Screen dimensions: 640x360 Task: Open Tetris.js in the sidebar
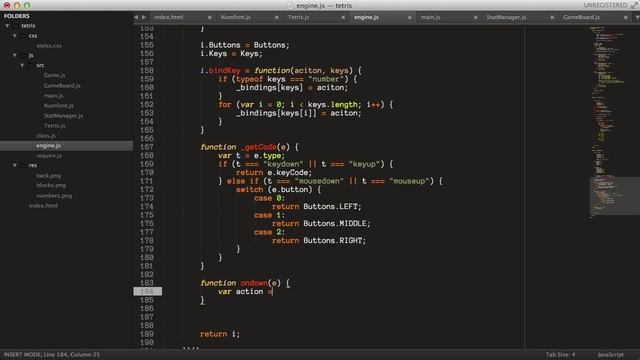54,126
